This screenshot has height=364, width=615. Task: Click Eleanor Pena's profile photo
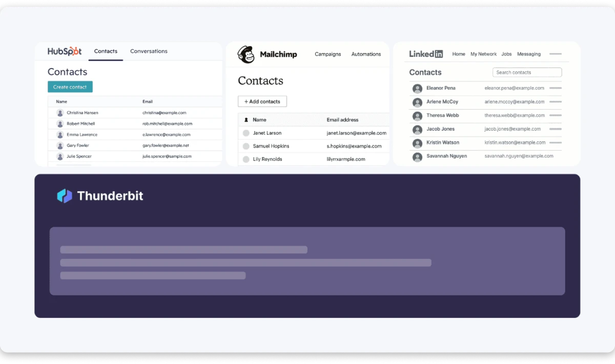point(417,89)
